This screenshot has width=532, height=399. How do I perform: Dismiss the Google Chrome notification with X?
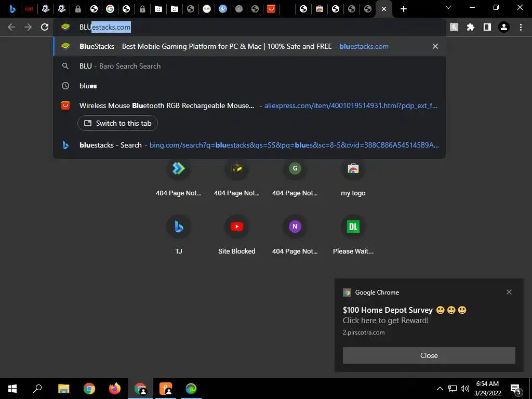coord(509,292)
